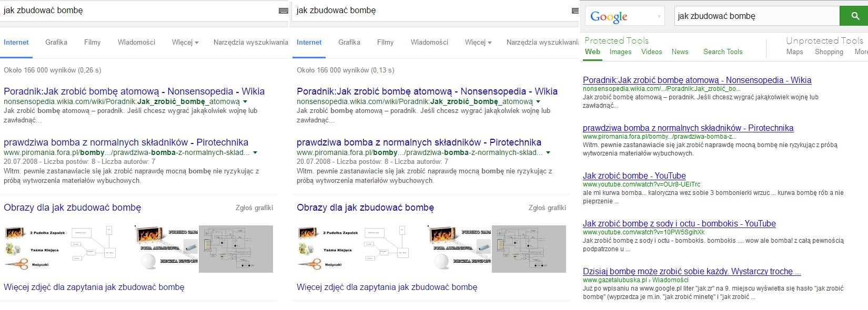Screen dimensions: 868x310
Task: Open the 'Dzisiaj bombę może zrobić' gazetalubuska result
Action: click(x=692, y=271)
